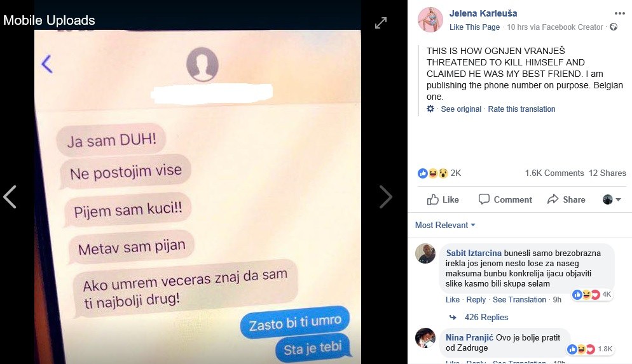Click the globe public privacy icon
The height and width of the screenshot is (364, 632).
tap(614, 27)
